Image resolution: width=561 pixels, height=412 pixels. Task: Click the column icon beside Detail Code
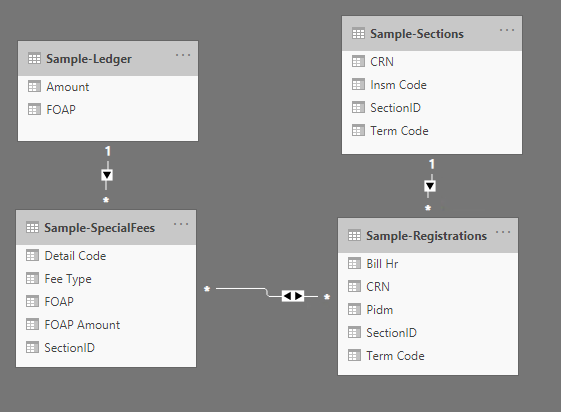point(32,255)
